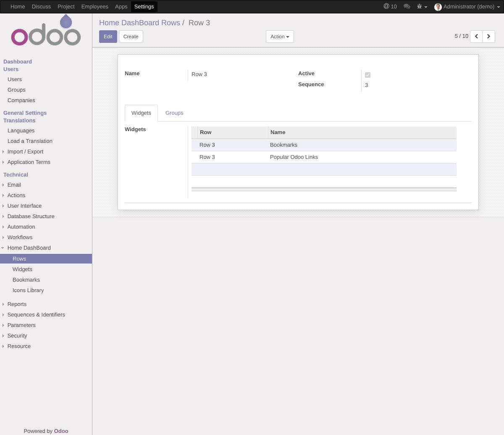Toggle the Active checkbox on the form

368,75
